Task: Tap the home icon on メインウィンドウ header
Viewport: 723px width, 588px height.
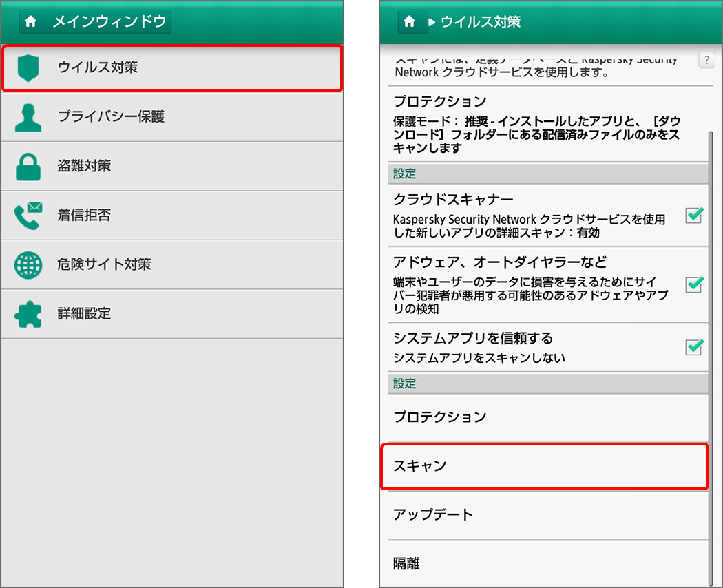Action: click(31, 21)
